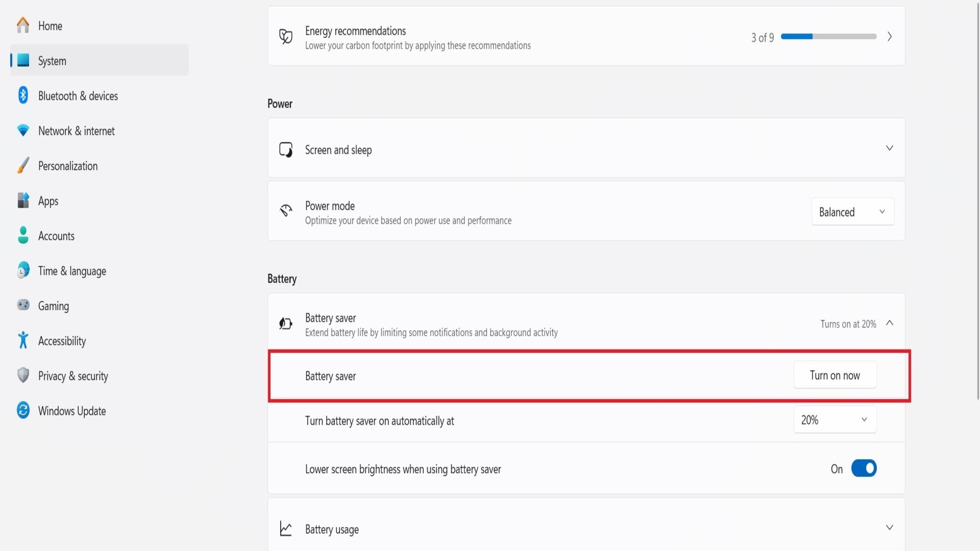Select Apps in the sidebar
The image size is (980, 551).
pos(48,201)
